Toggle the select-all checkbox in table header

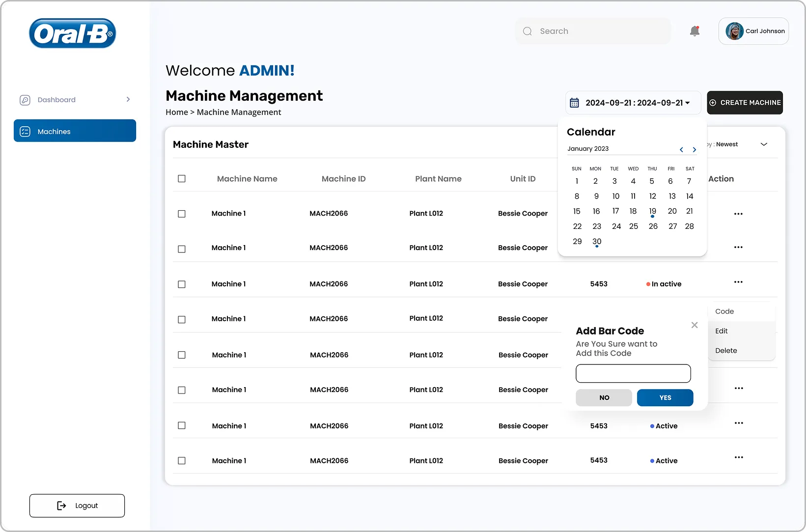coord(182,179)
